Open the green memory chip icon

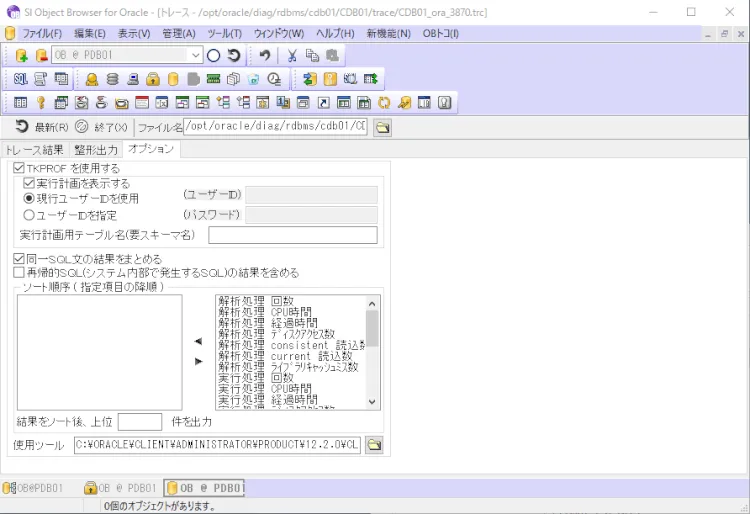[x=213, y=79]
